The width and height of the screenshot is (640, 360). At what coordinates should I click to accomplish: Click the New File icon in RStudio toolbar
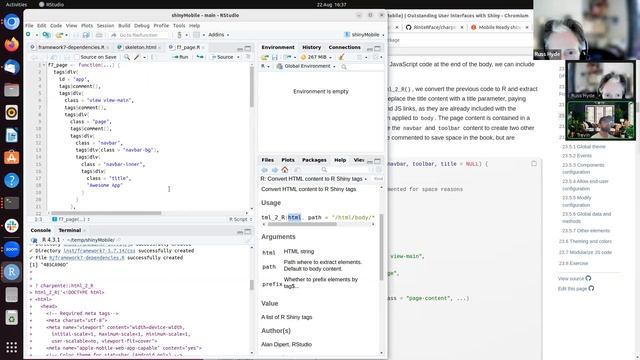(x=29, y=35)
